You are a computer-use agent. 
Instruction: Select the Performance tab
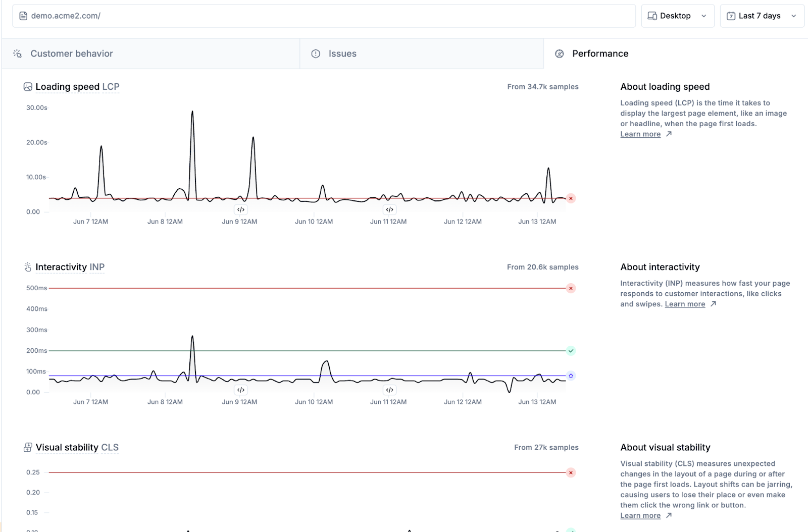coord(600,54)
